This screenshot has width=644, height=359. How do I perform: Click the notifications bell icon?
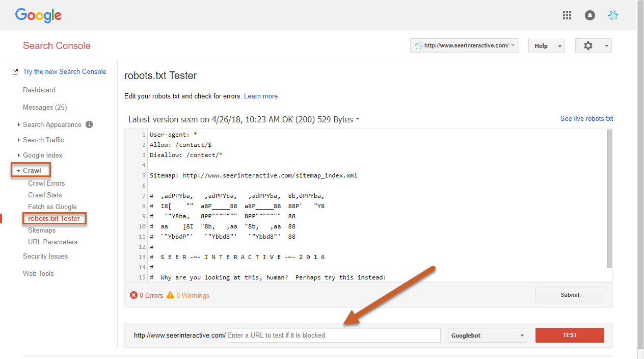[x=590, y=15]
